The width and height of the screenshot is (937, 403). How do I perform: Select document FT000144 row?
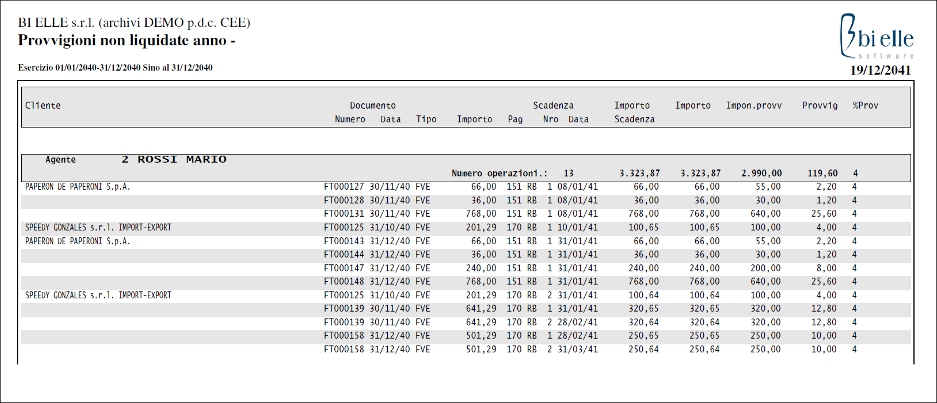[466, 254]
